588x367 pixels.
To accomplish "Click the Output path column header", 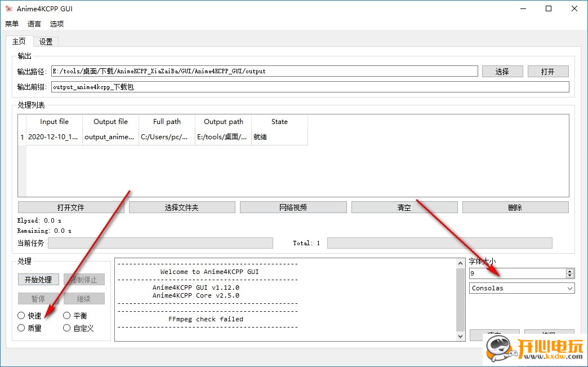I will tap(224, 122).
